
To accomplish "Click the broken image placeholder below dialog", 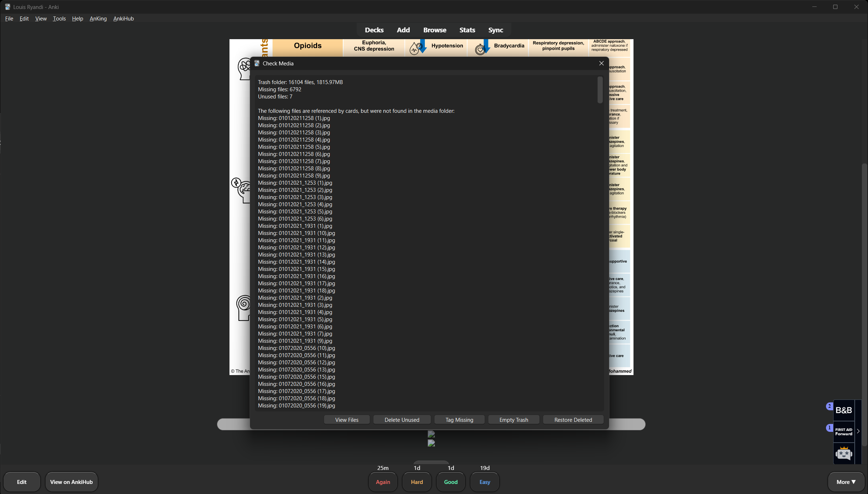I will click(431, 434).
